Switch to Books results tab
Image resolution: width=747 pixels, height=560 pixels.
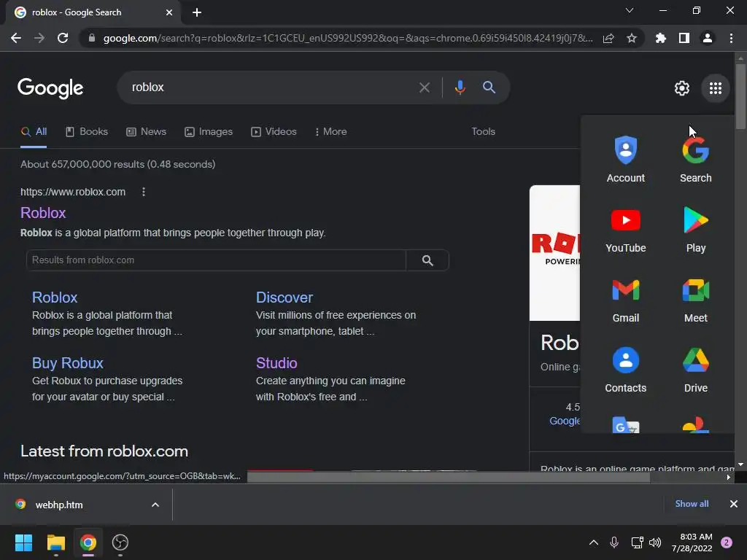[87, 131]
